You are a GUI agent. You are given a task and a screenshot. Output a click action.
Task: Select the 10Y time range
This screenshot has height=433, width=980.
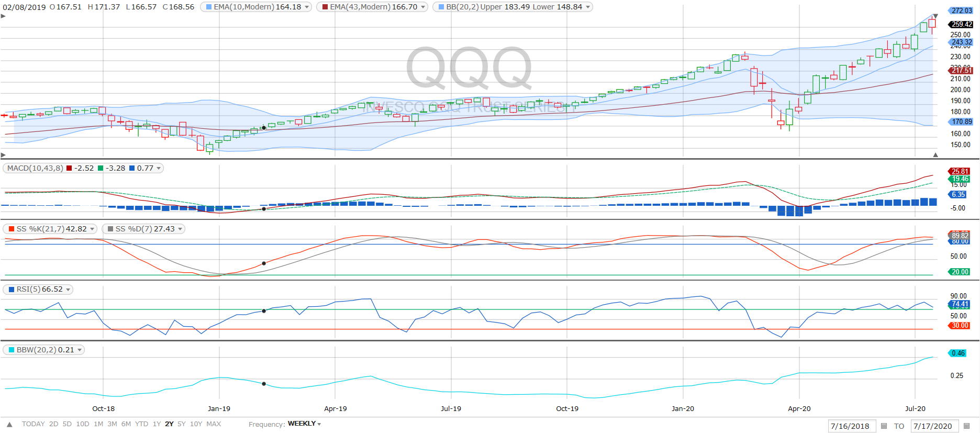coord(196,424)
